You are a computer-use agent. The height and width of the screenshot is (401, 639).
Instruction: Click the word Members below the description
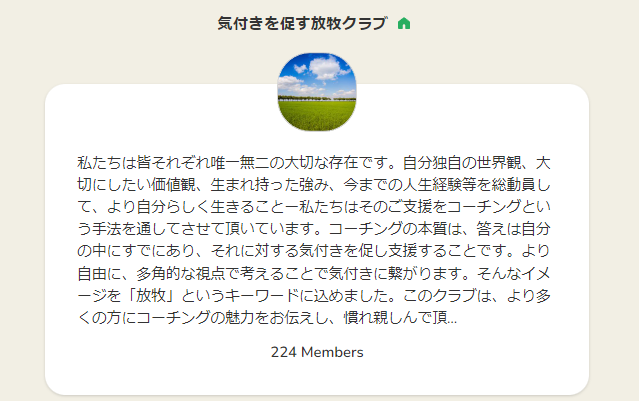coord(331,353)
